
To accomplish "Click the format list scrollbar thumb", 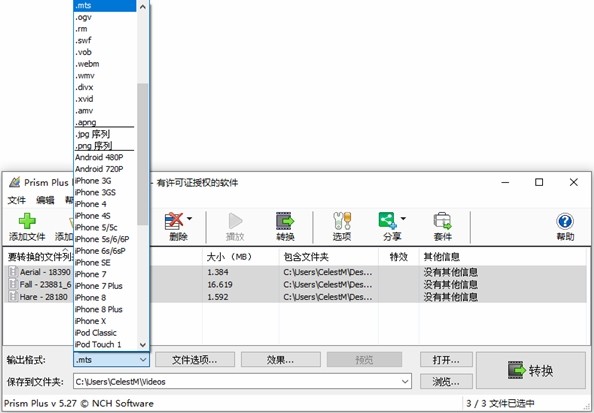I will click(x=143, y=154).
